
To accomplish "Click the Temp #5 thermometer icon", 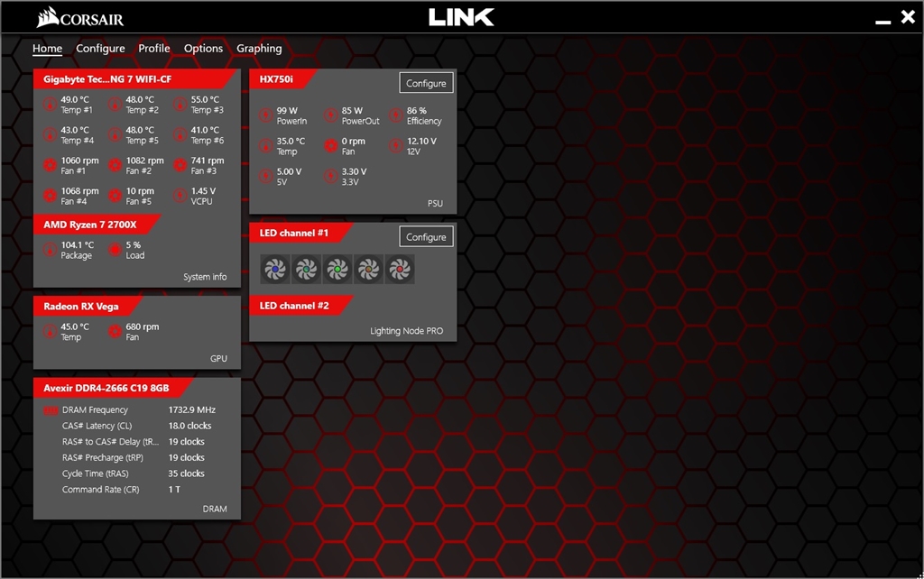I will point(115,135).
